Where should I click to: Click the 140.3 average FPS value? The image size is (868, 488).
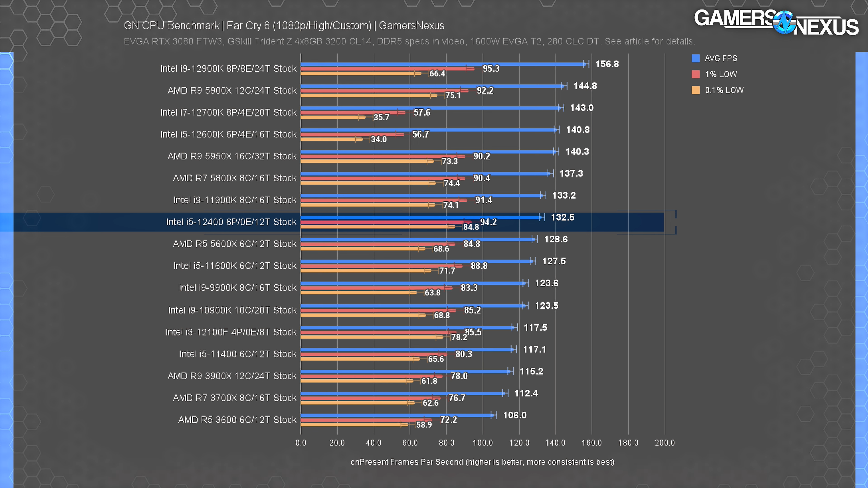tap(577, 152)
